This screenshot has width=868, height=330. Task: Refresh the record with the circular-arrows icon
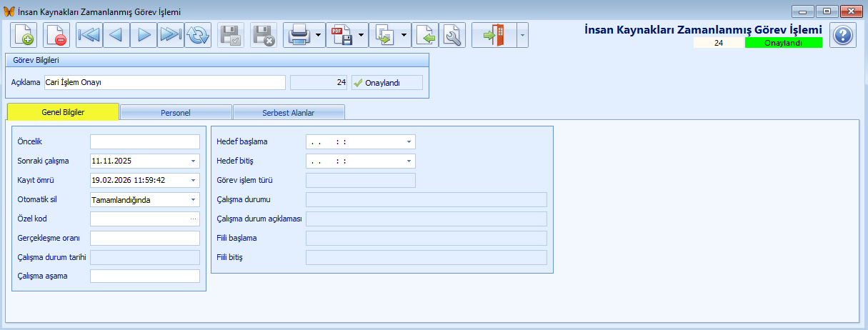tap(198, 34)
